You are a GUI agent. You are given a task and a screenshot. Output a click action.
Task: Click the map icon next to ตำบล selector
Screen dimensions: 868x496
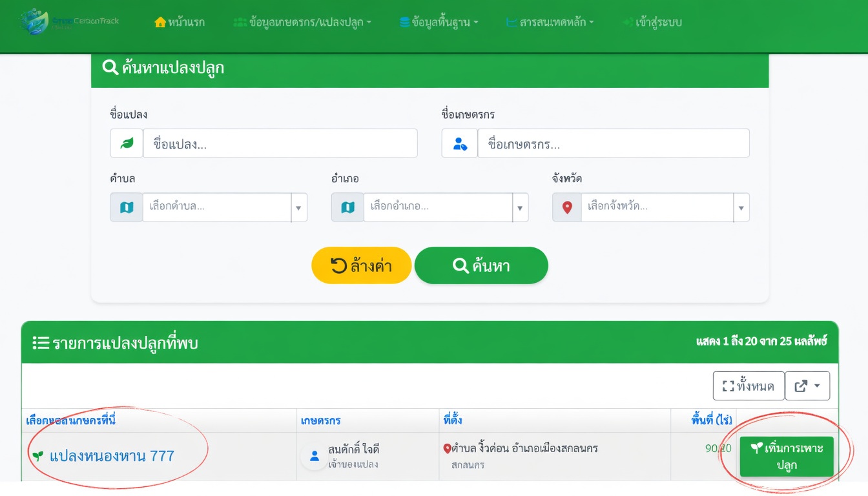point(127,207)
